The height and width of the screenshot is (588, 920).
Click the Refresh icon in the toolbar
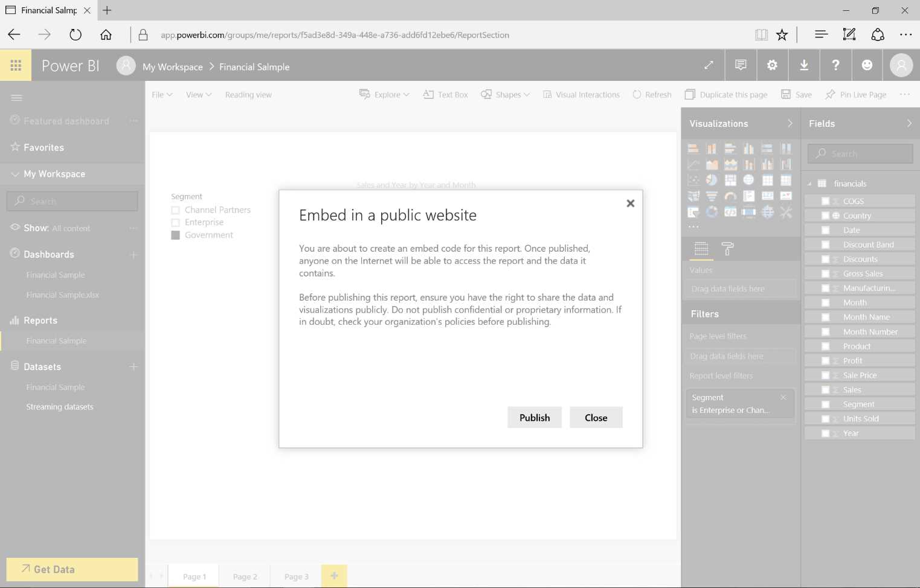637,94
